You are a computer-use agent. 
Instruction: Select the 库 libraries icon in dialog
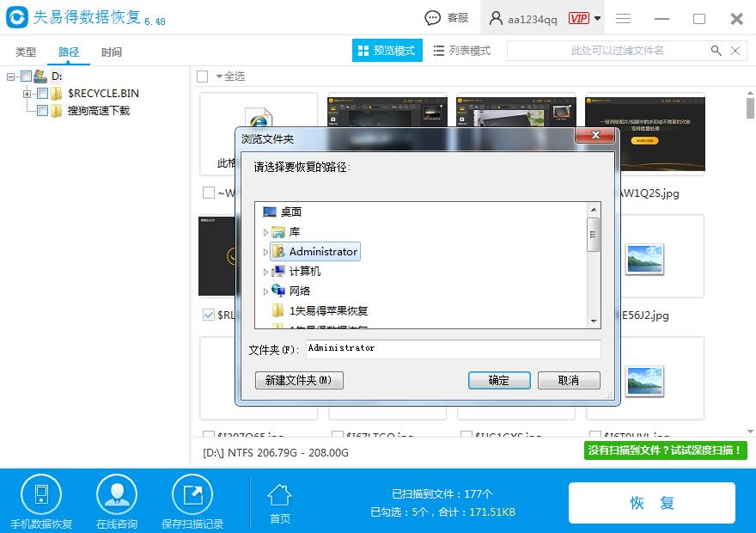tap(278, 232)
